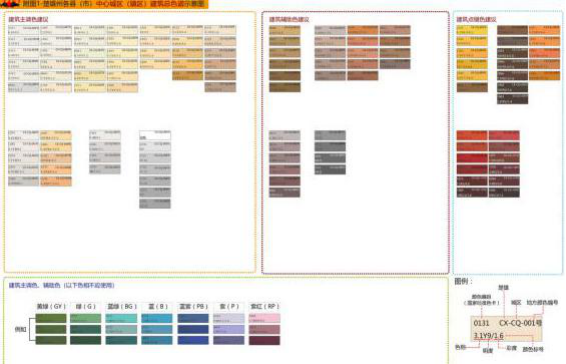Click the 蓝绿 (BG) column label

(121, 306)
